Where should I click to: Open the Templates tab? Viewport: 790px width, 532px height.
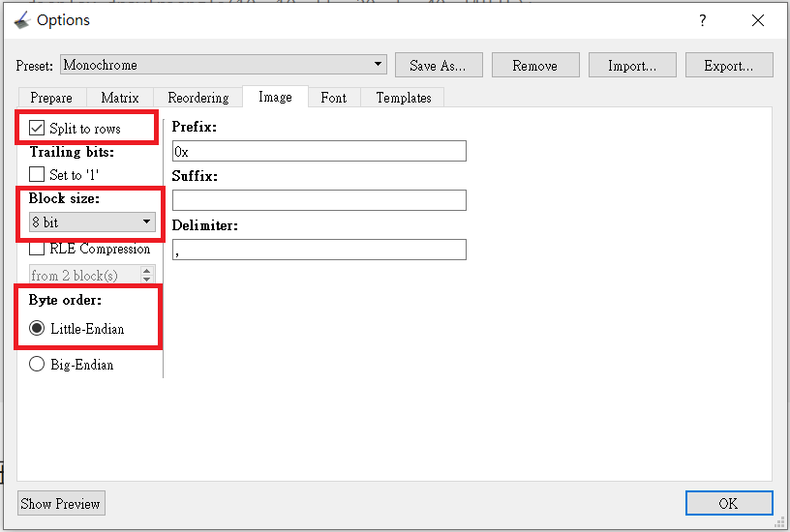point(404,98)
